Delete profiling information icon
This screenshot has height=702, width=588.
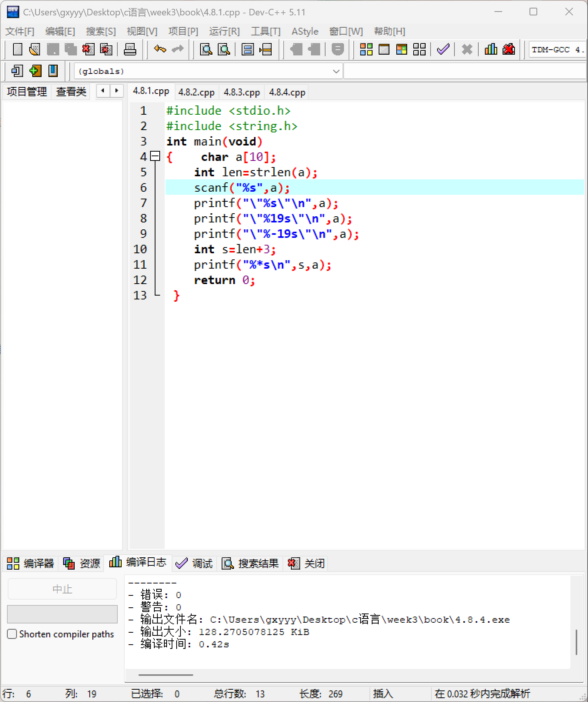pos(509,50)
